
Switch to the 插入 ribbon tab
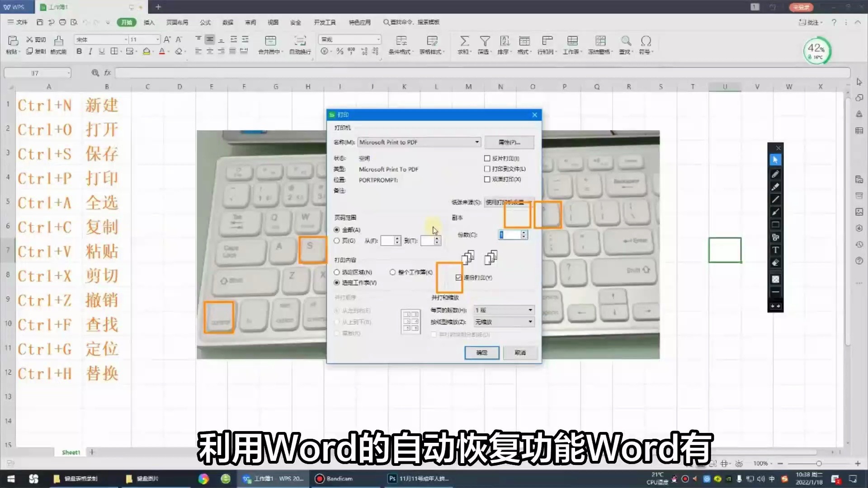coord(149,22)
